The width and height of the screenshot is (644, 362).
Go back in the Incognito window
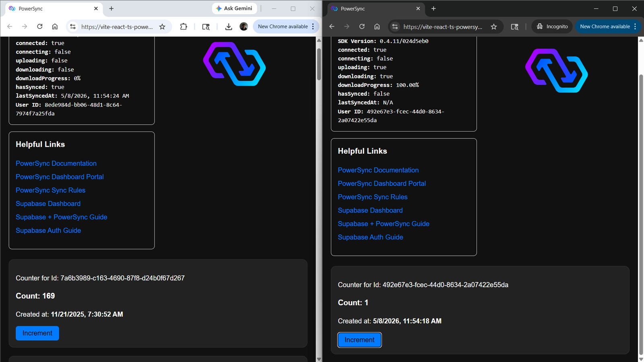click(332, 27)
